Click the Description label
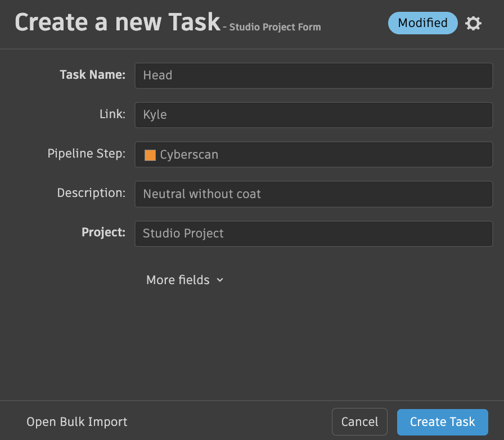The height and width of the screenshot is (440, 504). pyautogui.click(x=91, y=193)
